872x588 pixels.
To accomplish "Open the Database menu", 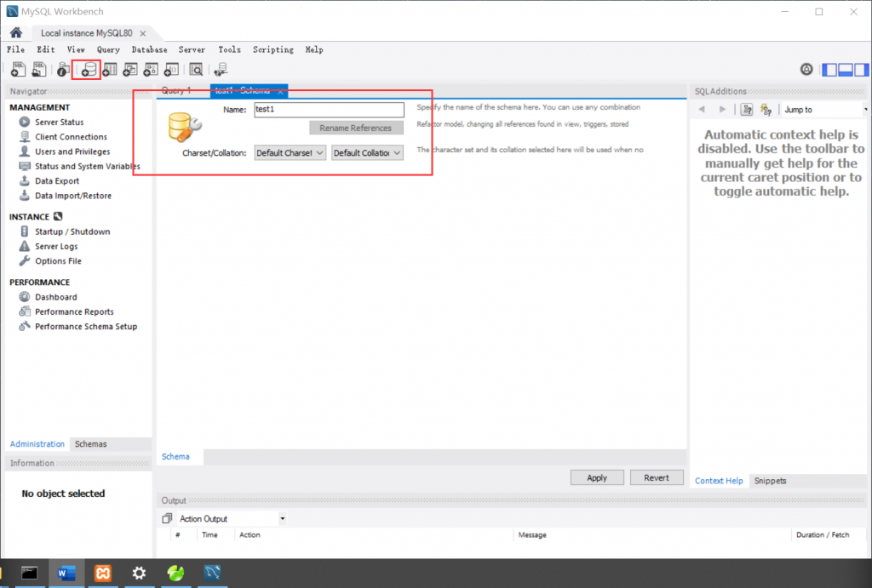I will pos(149,49).
